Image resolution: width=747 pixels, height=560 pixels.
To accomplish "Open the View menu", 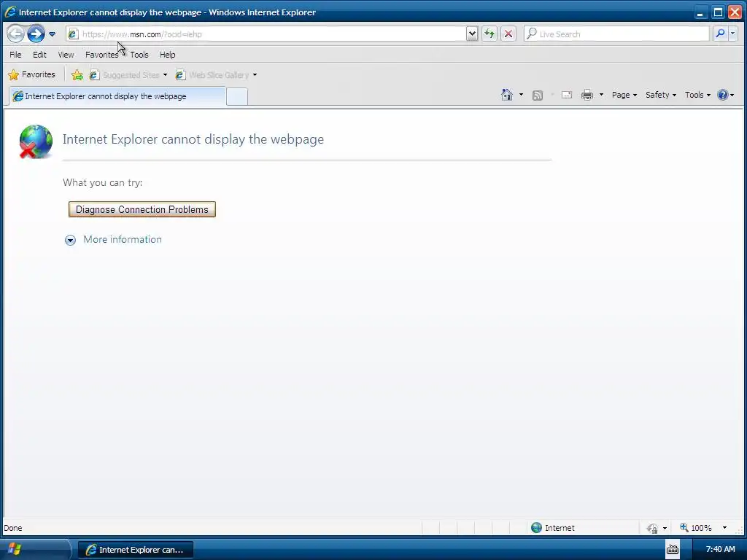I will (66, 55).
